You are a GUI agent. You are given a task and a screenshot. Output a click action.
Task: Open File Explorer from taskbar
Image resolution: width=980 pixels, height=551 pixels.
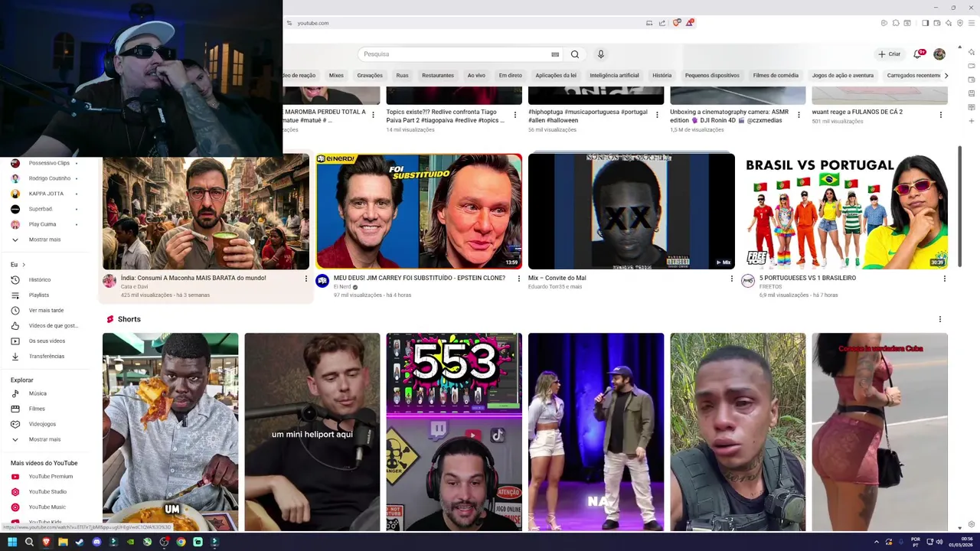pyautogui.click(x=63, y=542)
